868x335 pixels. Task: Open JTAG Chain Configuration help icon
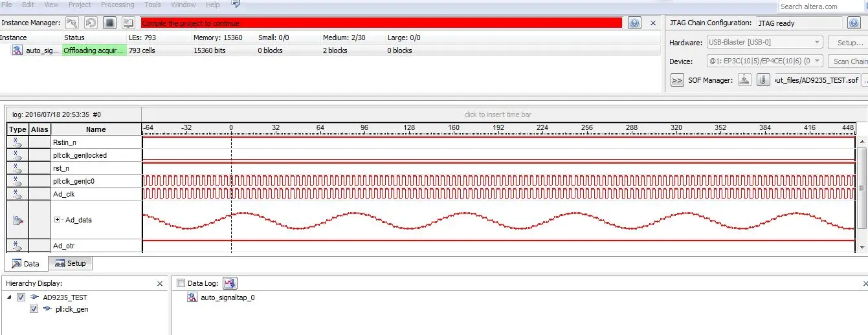(854, 23)
